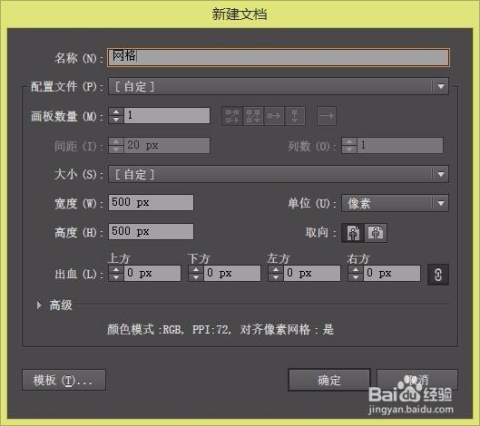Increase the 画板数量 artboard count stepper
The height and width of the screenshot is (426, 480).
point(116,112)
